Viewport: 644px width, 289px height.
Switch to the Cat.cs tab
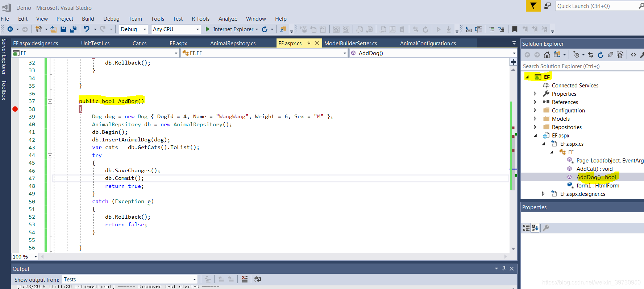pos(140,44)
